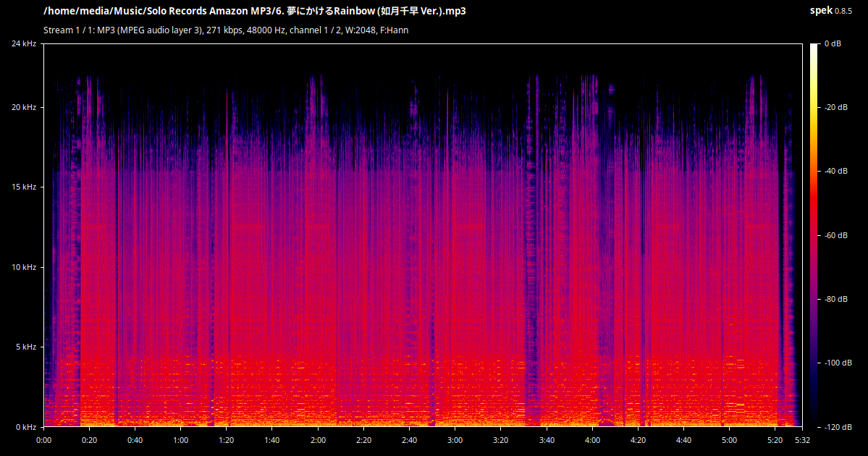Click the -60 dB scale label
868x456 pixels.
click(836, 235)
